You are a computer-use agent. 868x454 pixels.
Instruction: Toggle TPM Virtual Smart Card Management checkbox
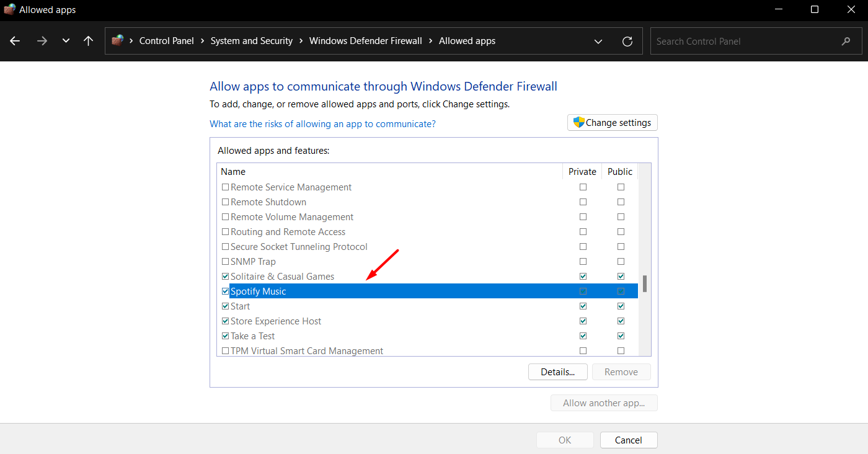click(226, 351)
